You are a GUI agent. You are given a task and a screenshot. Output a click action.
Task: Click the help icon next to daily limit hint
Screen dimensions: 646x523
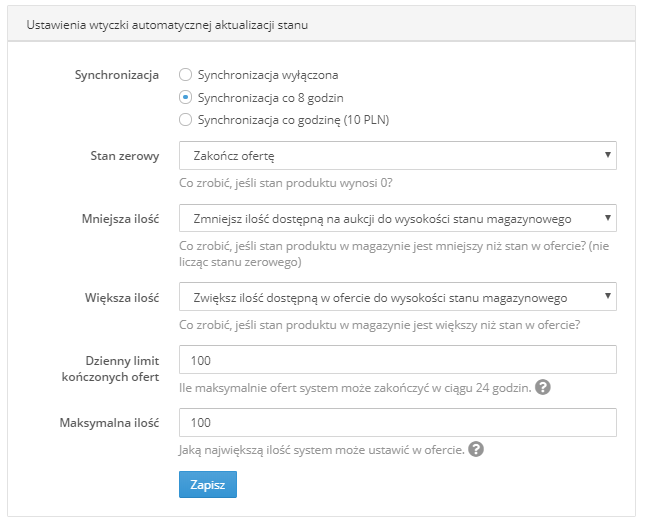tap(543, 387)
